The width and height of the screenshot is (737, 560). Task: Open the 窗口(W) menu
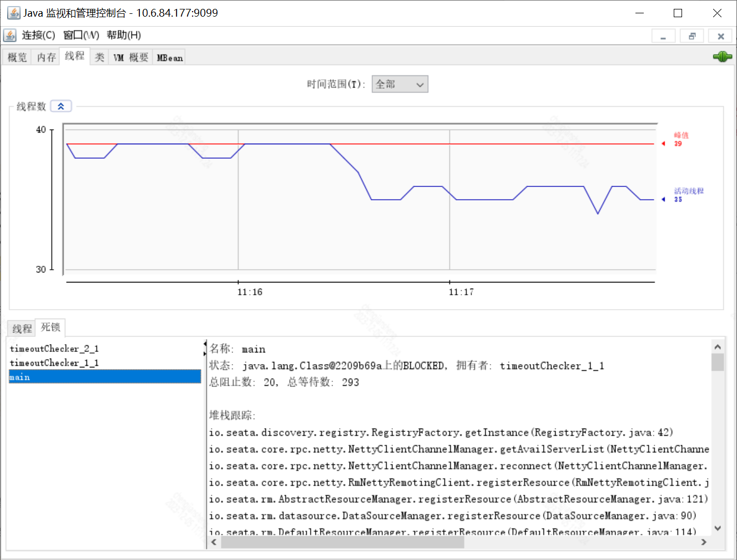click(x=81, y=35)
